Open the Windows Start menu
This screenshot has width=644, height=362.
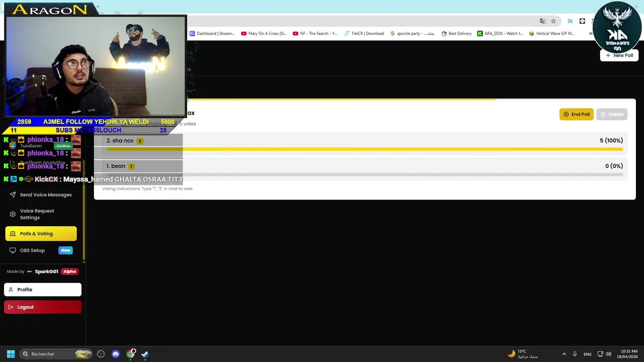point(11,354)
